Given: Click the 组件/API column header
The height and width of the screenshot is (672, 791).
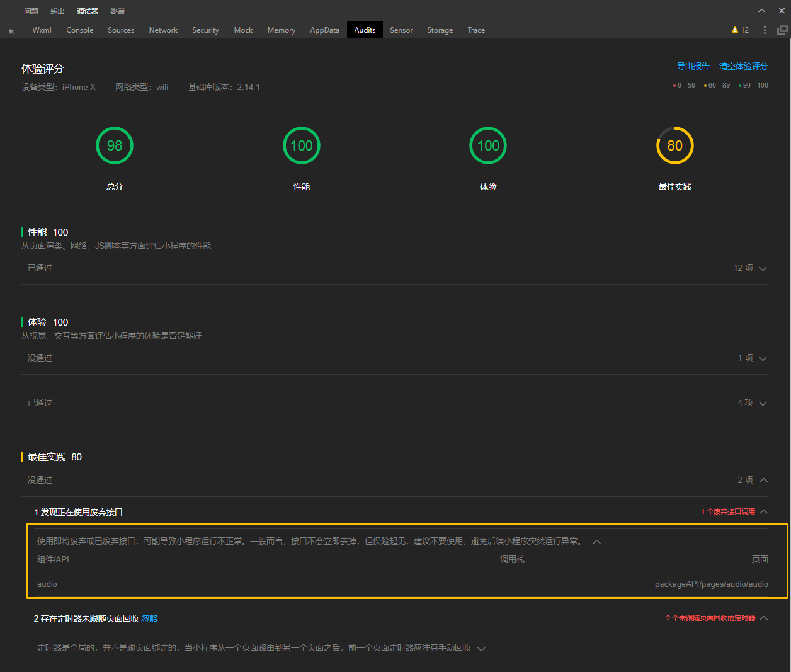Looking at the screenshot, I should click(x=53, y=559).
